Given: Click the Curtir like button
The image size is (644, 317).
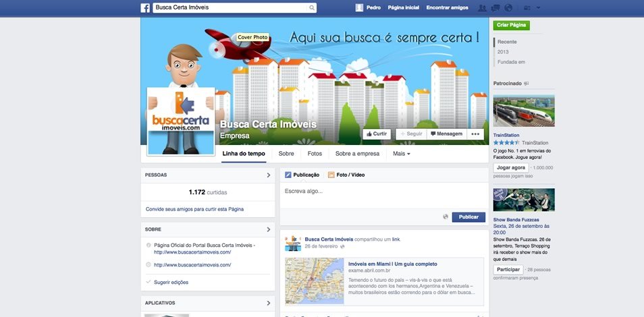Looking at the screenshot, I should pyautogui.click(x=377, y=134).
